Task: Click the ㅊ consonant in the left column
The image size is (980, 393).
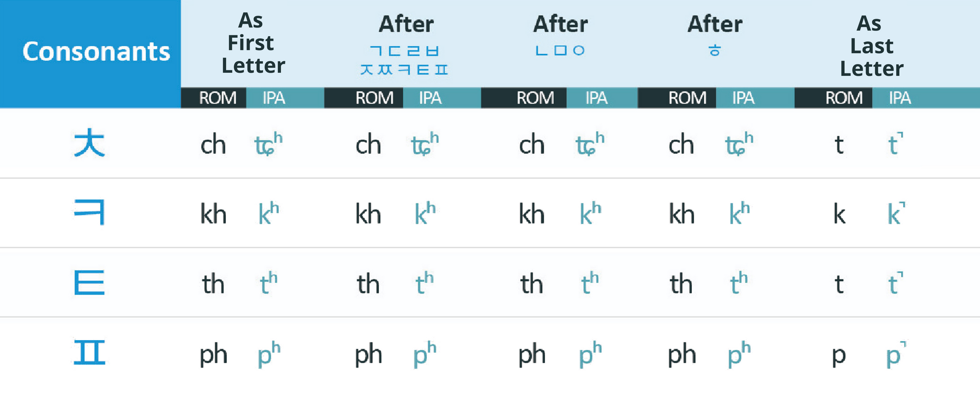Action: (x=89, y=143)
